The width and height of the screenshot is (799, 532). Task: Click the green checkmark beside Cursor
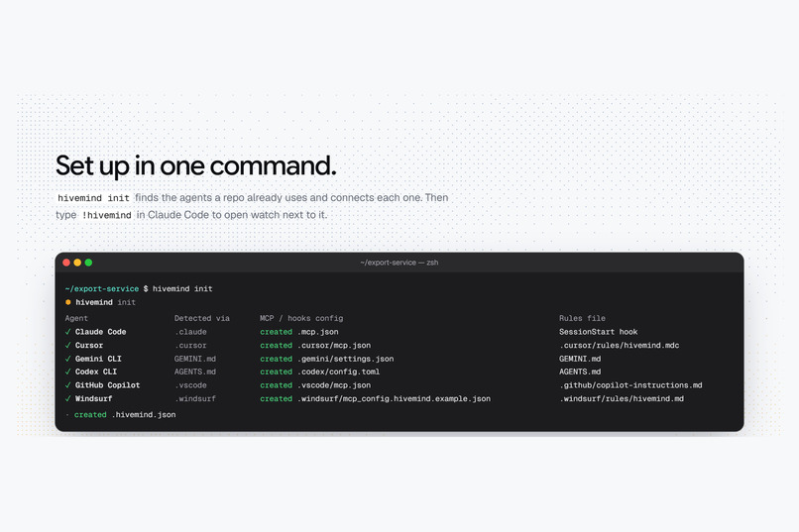(67, 345)
